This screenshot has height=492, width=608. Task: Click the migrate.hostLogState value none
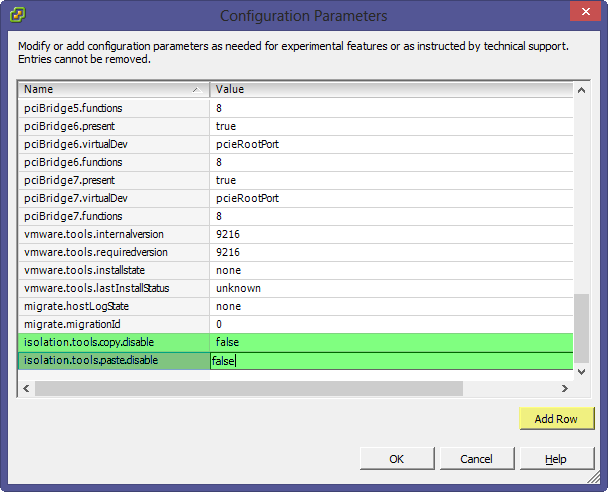(391, 306)
